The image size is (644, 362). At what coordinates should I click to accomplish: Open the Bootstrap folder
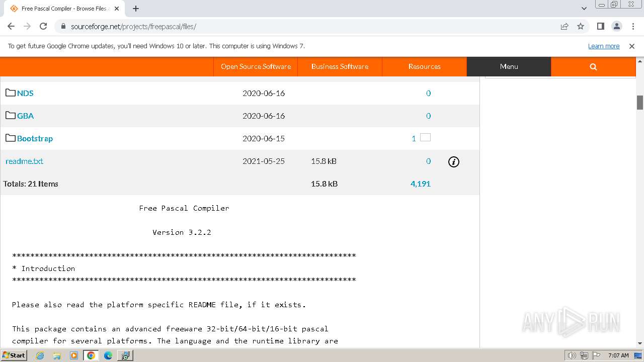point(35,138)
